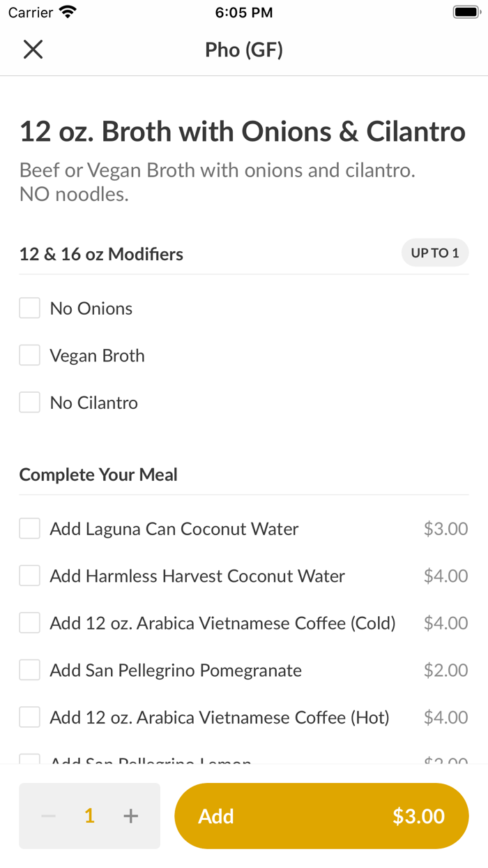Tap the minus icon to decrease quantity
Viewport: 488px width, 868px height.
pos(47,815)
